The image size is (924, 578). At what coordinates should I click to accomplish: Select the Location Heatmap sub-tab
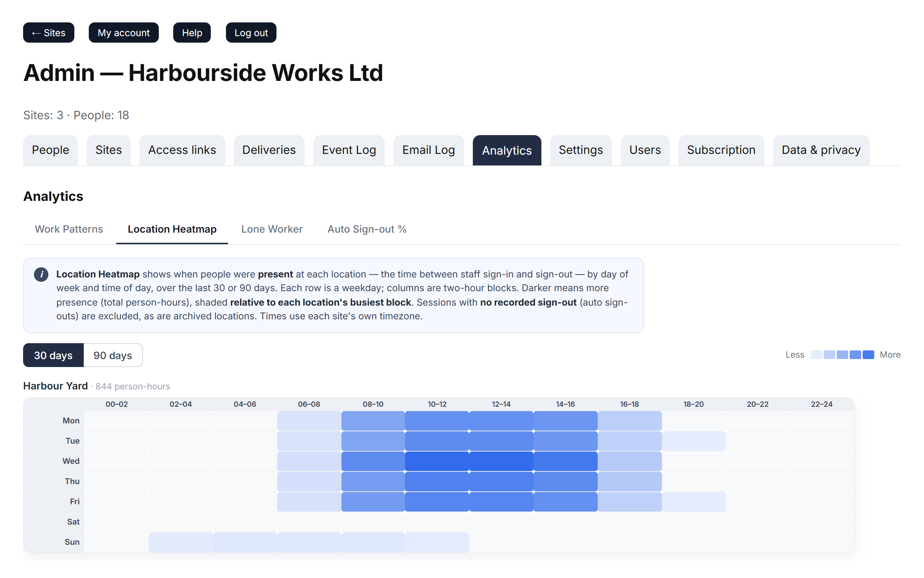coord(172,229)
